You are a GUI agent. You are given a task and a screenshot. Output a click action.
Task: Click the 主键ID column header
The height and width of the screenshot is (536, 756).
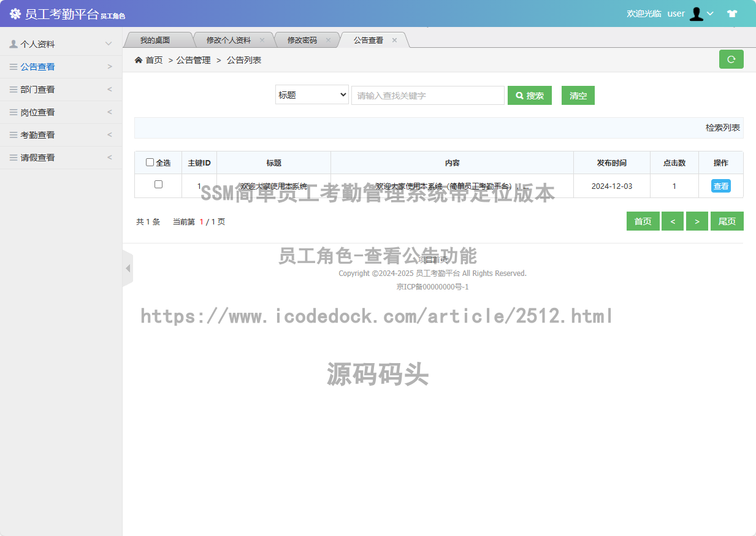[x=199, y=163]
